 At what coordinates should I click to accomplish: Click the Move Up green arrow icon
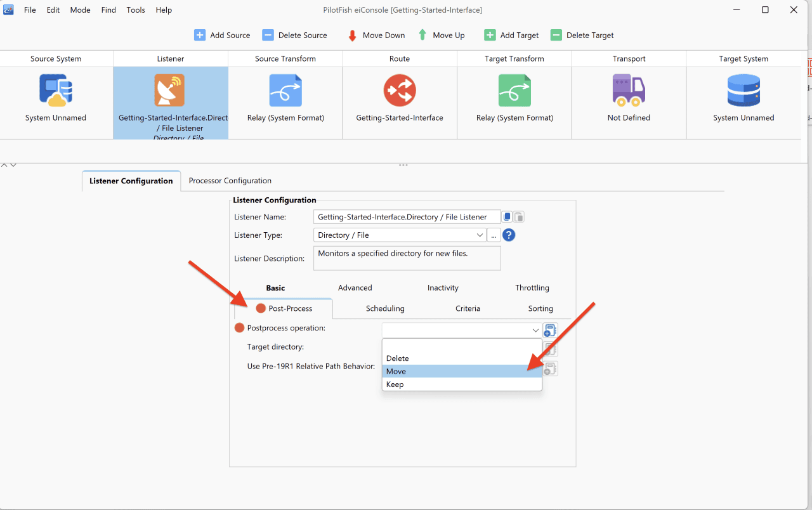click(x=422, y=36)
